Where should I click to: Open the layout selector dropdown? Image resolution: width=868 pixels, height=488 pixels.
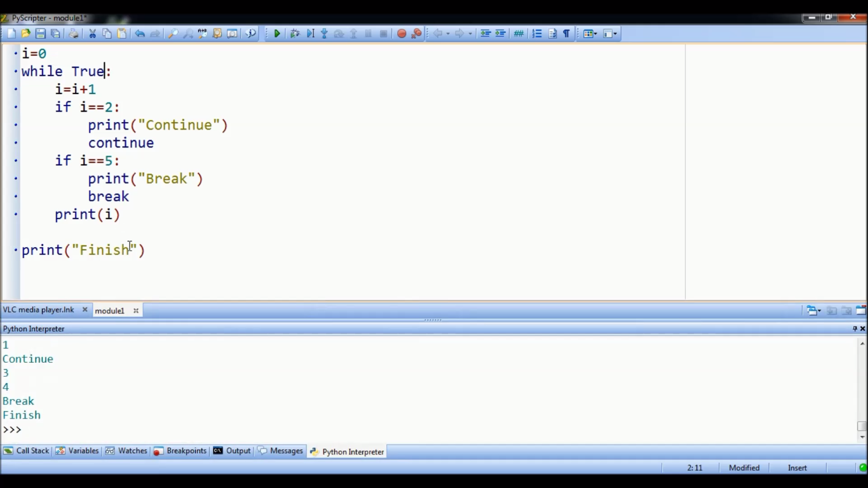click(615, 33)
